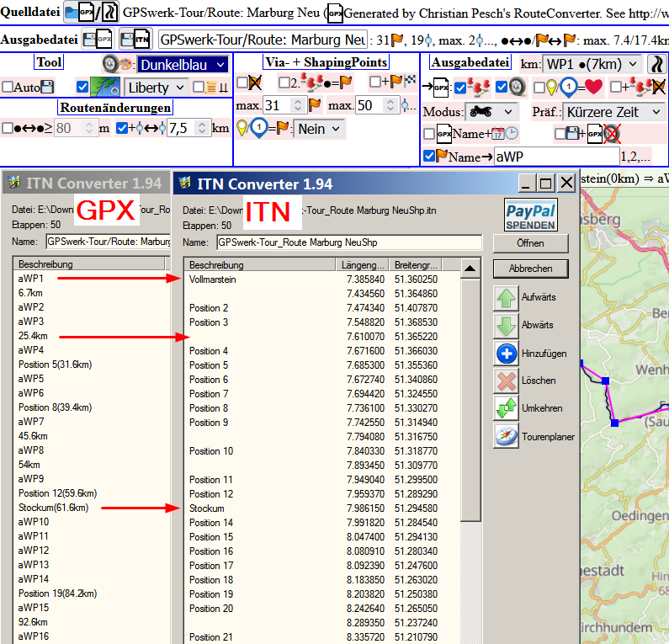Enable the Auto save checkbox

8,87
